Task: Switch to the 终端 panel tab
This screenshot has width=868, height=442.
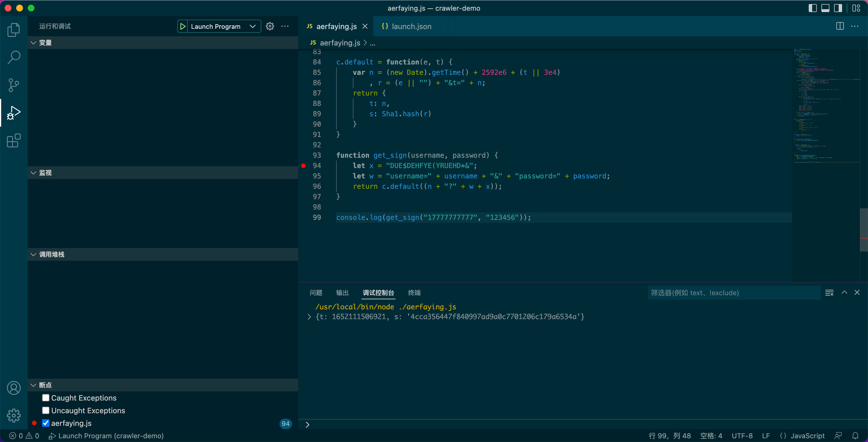Action: point(414,293)
